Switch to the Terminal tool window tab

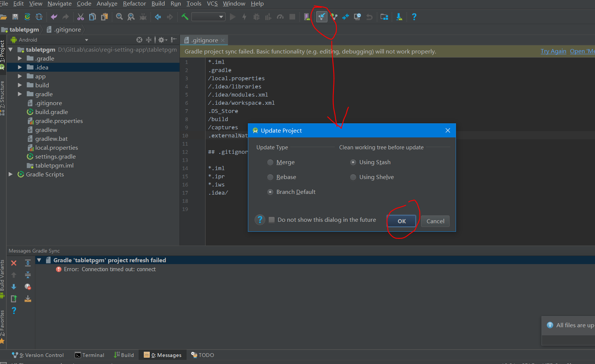coord(90,355)
